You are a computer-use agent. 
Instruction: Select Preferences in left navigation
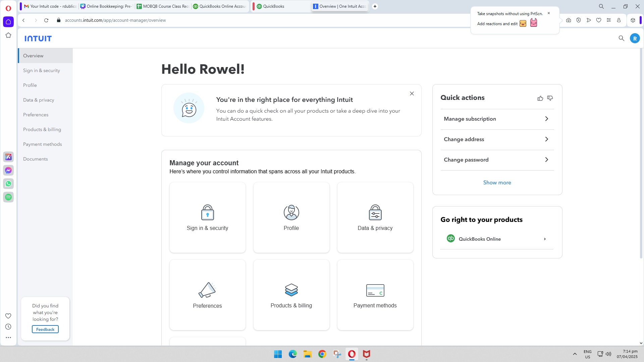click(45, 115)
